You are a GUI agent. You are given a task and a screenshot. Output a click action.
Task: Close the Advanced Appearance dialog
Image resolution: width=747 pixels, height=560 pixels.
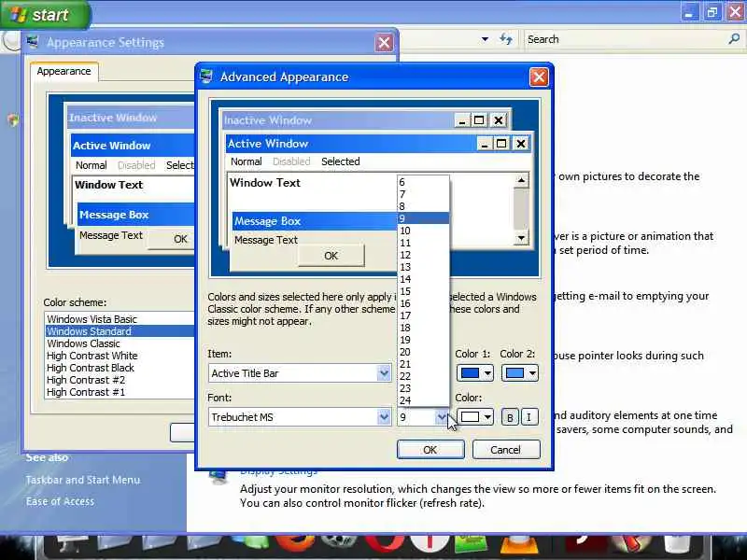coord(539,77)
